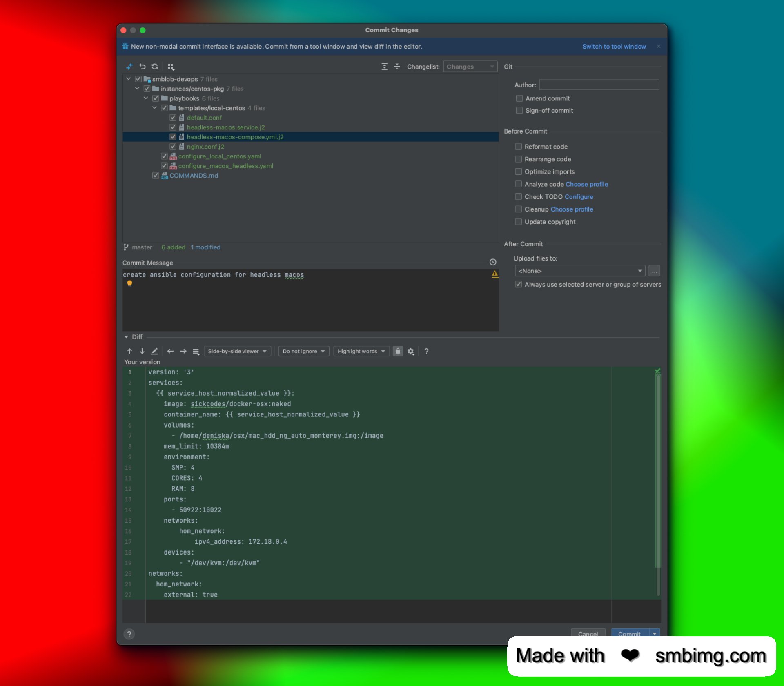Click Switch to tool window link

tap(614, 46)
